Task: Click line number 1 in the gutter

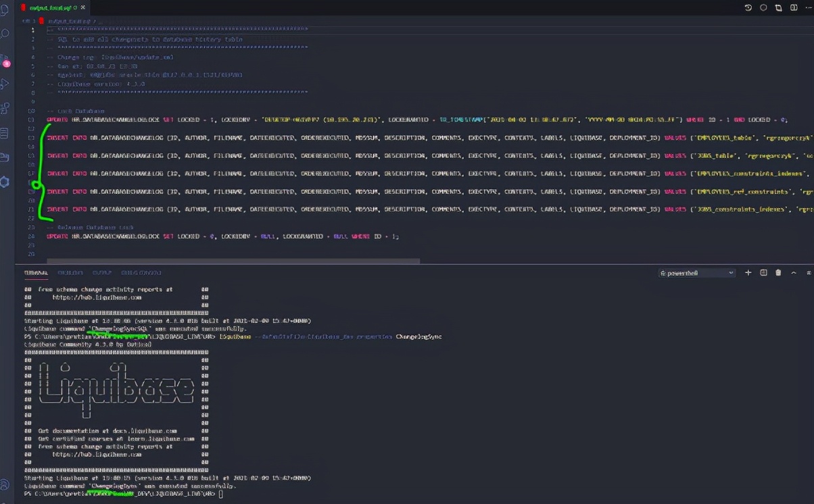Action: [x=32, y=30]
